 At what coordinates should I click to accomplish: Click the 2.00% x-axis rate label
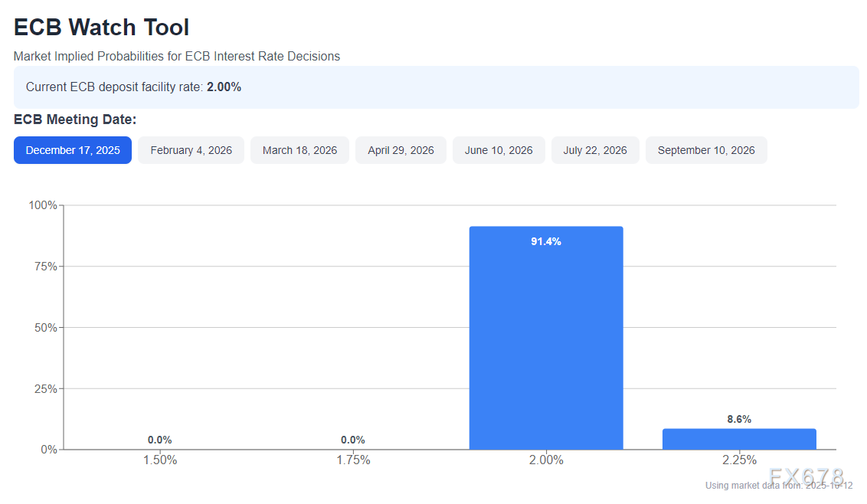point(546,460)
